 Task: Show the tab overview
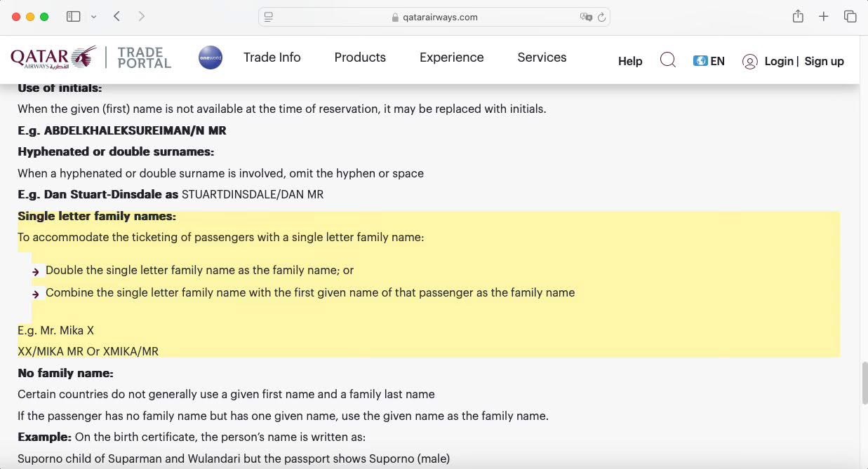(850, 17)
